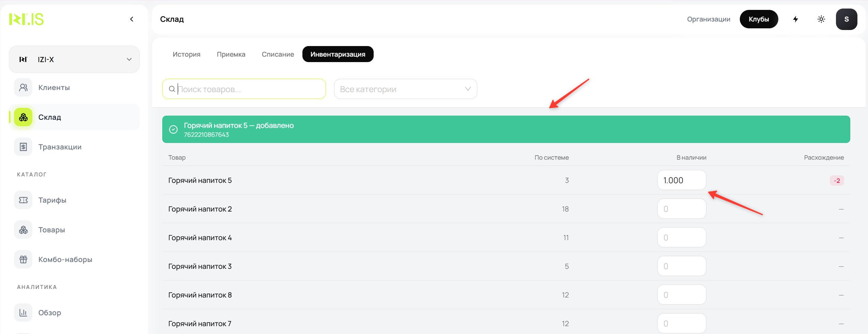Open Обзор analytics page
868x334 pixels.
[74, 313]
